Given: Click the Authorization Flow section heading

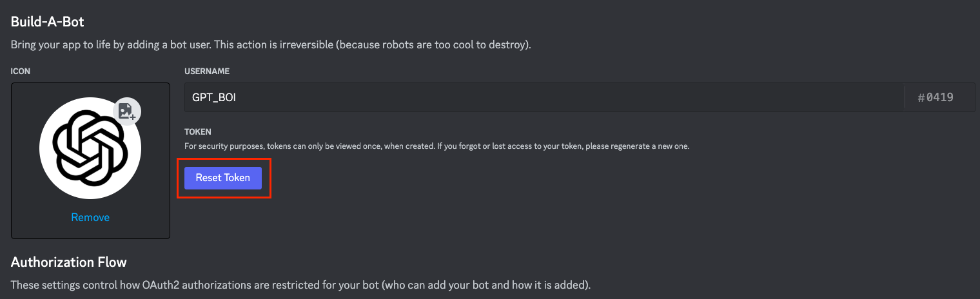Looking at the screenshot, I should (69, 262).
